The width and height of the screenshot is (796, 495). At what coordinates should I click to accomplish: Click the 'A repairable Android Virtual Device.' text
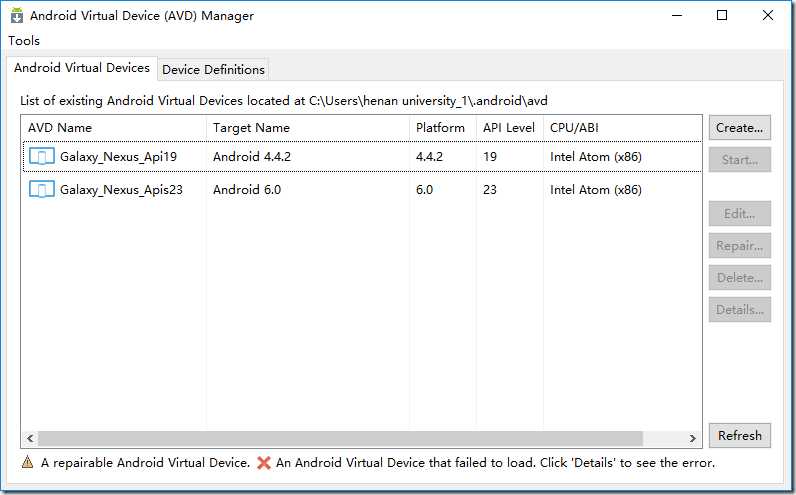(145, 463)
